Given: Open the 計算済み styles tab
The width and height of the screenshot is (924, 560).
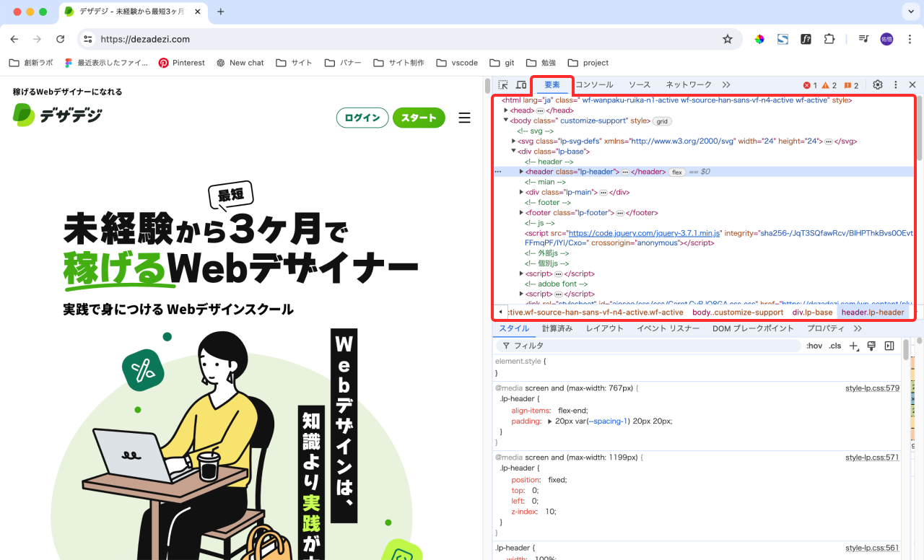Looking at the screenshot, I should coord(557,328).
